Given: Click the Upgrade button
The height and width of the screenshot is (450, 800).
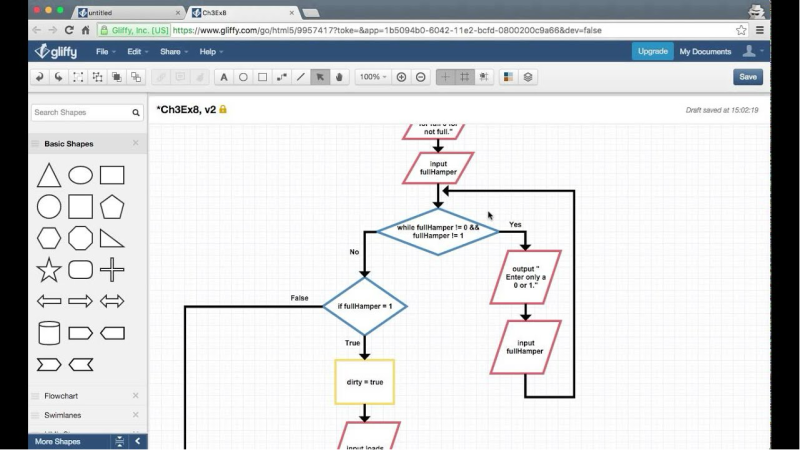Looking at the screenshot, I should (x=652, y=51).
